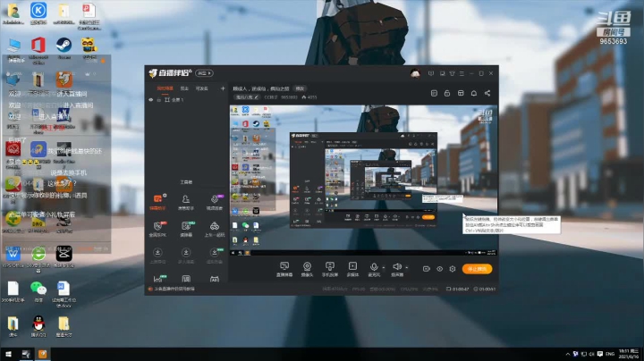
Task: Click the live preview thumbnail area
Action: [x=363, y=180]
